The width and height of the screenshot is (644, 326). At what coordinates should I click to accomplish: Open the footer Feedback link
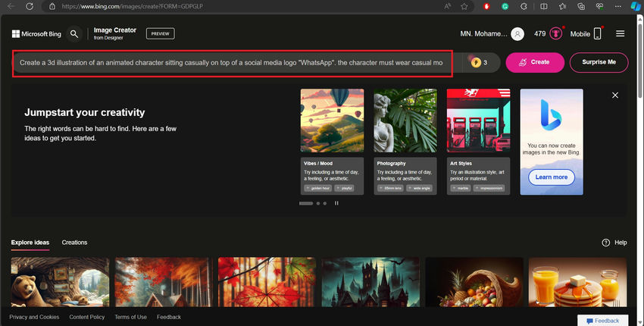tap(169, 317)
